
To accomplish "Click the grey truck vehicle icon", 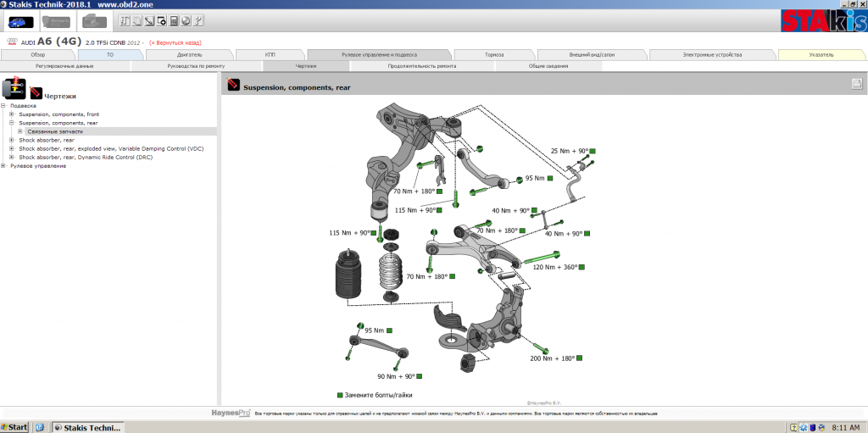I will pos(95,21).
